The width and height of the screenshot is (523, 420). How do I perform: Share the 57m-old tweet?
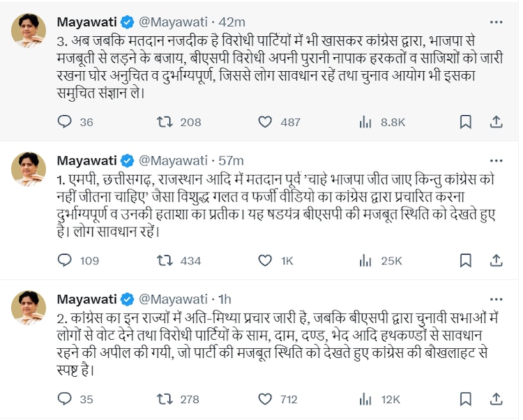(496, 261)
